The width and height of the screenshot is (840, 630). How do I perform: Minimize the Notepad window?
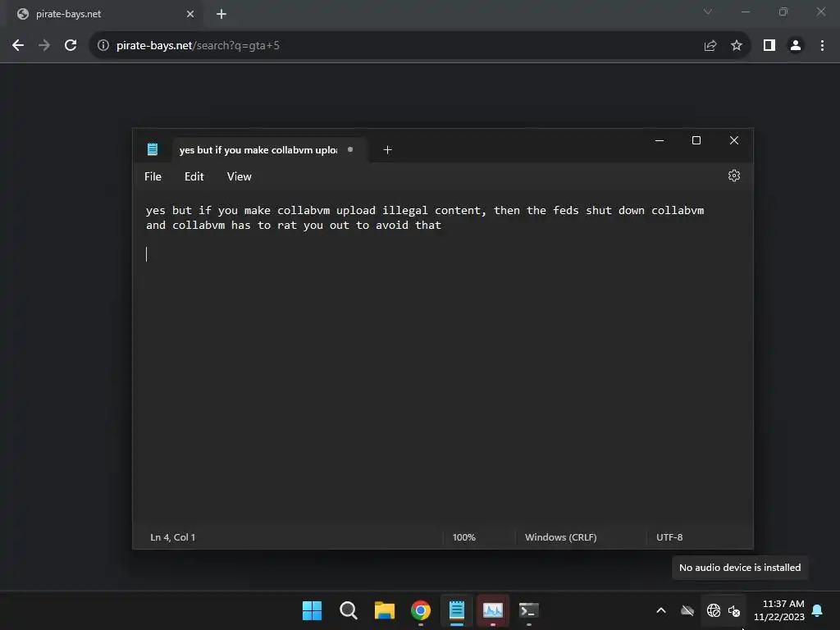(660, 140)
